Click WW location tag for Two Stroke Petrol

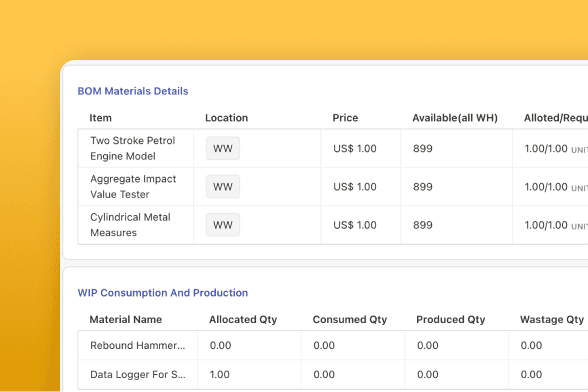point(223,149)
